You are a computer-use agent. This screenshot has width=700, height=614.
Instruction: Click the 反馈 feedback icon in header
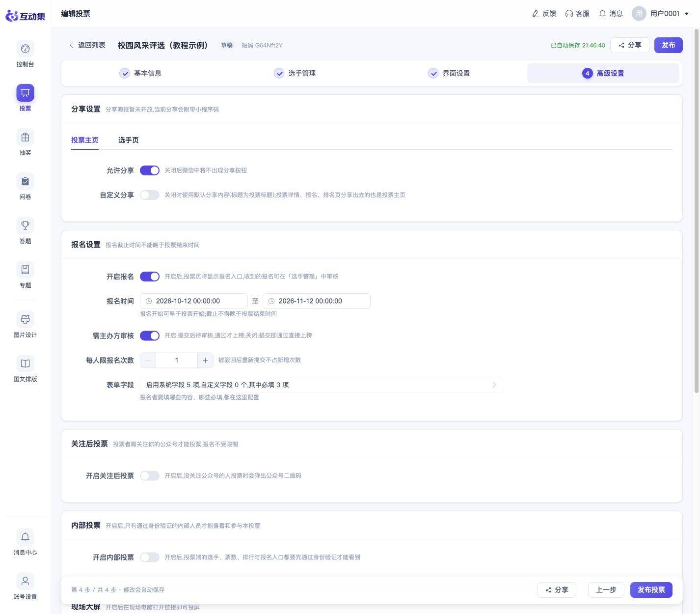click(x=536, y=14)
